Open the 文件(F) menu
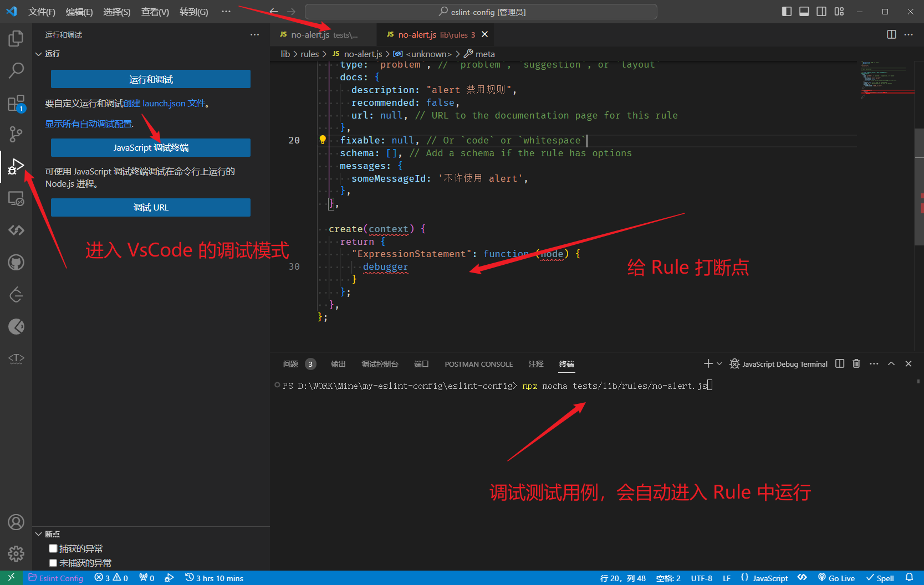Screen dimensions: 924x585 pos(42,12)
